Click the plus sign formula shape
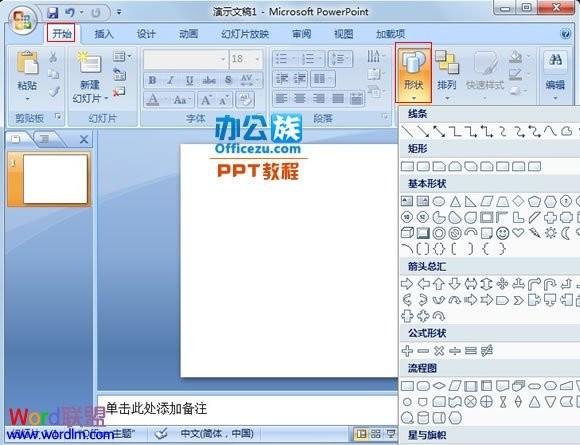The height and width of the screenshot is (445, 580). [407, 351]
